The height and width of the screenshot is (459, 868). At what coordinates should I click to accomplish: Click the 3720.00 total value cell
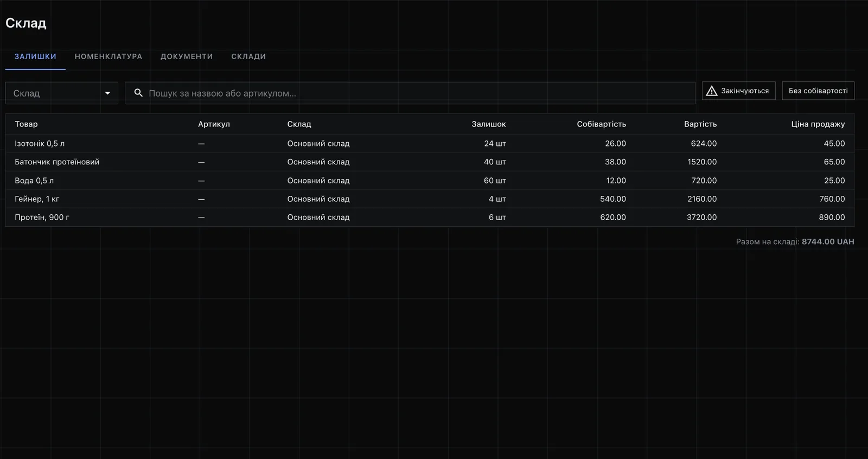point(702,218)
